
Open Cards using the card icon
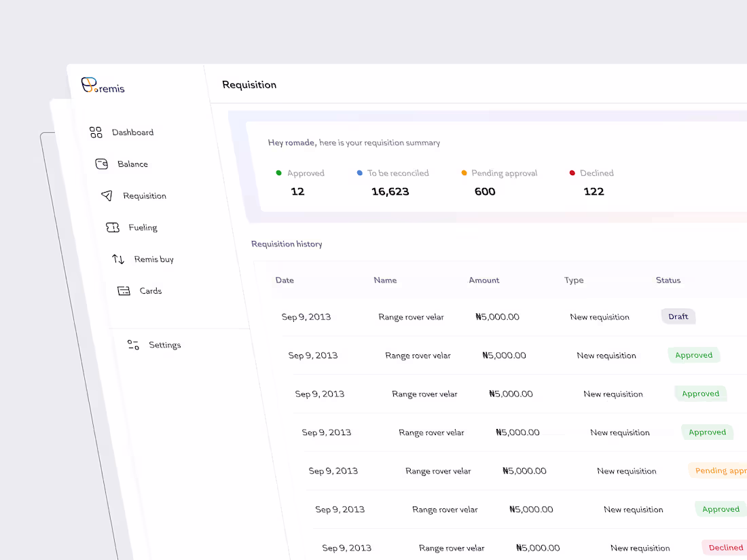point(124,291)
